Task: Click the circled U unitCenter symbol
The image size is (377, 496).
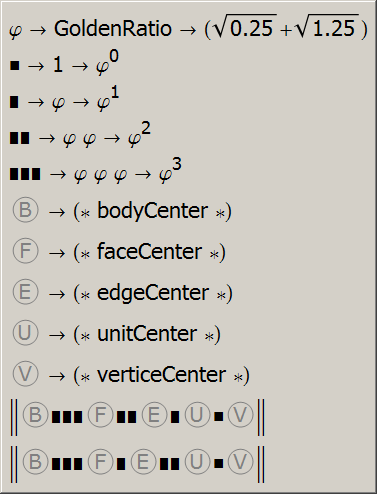Action: 25,333
